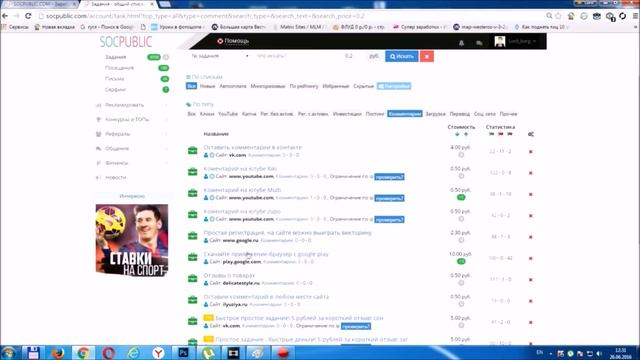The height and width of the screenshot is (360, 640).
Task: Open Firefox from the taskbar
Action: click(x=58, y=352)
